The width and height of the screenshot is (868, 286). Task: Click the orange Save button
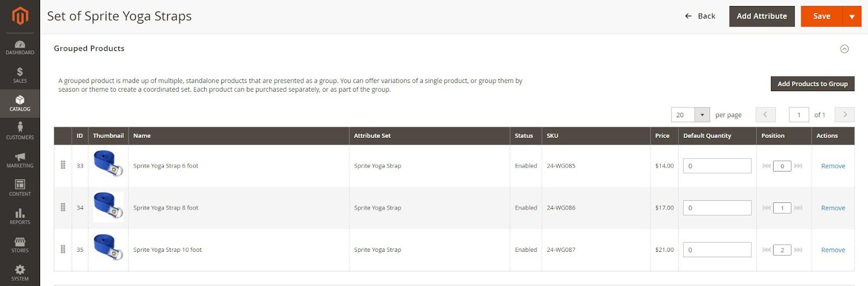(821, 16)
